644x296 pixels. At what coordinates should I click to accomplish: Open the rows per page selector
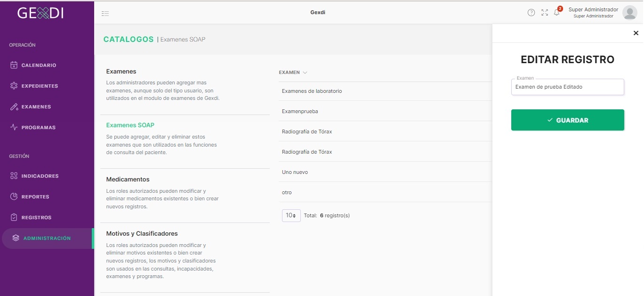pyautogui.click(x=291, y=215)
